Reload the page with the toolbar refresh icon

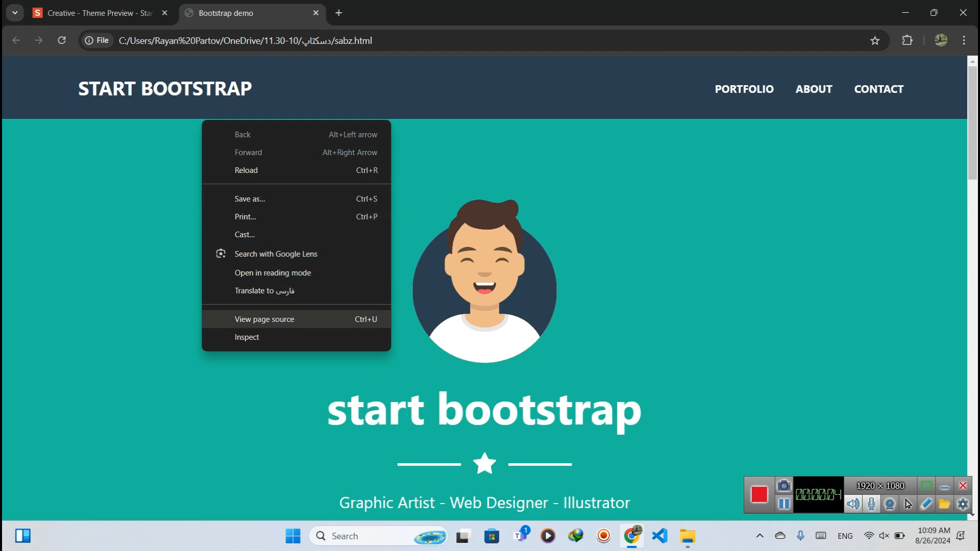coord(62,40)
